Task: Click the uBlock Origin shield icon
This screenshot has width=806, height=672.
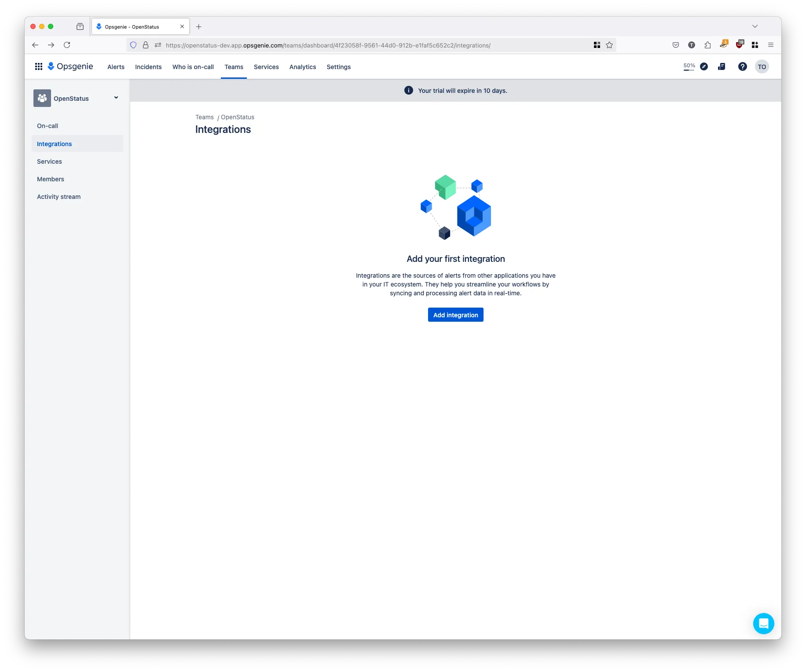Action: (x=740, y=45)
